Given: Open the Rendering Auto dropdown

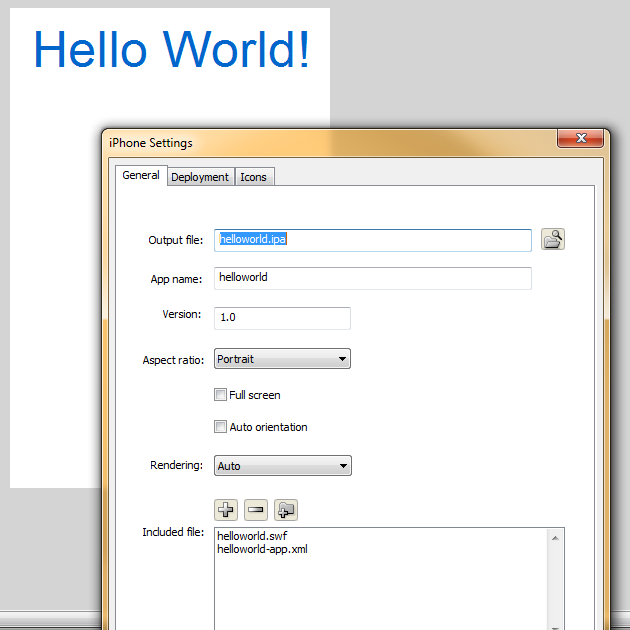Looking at the screenshot, I should (282, 466).
